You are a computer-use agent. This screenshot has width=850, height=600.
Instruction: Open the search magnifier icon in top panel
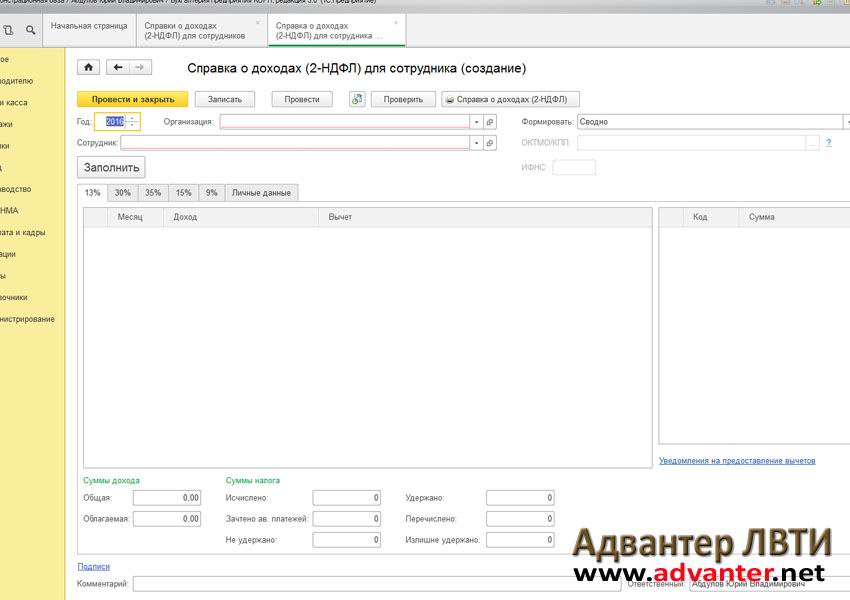30,30
